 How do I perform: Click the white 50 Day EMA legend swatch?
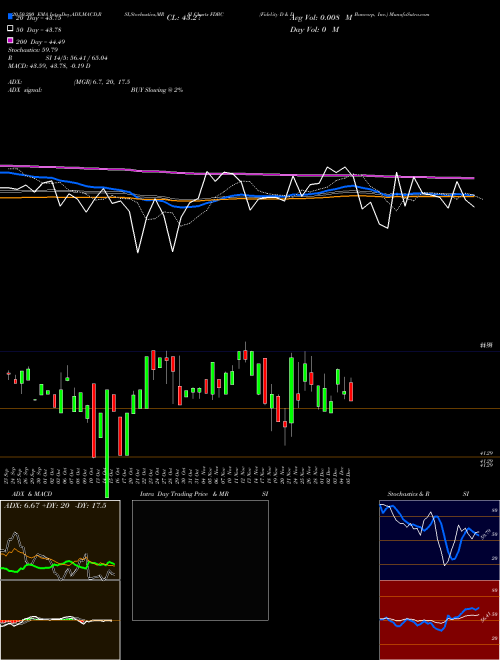10,29
